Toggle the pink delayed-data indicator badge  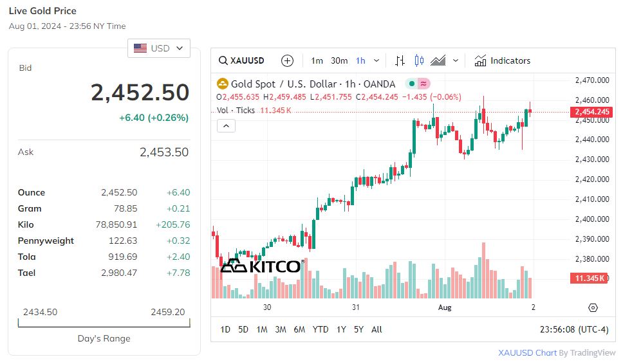coord(423,84)
